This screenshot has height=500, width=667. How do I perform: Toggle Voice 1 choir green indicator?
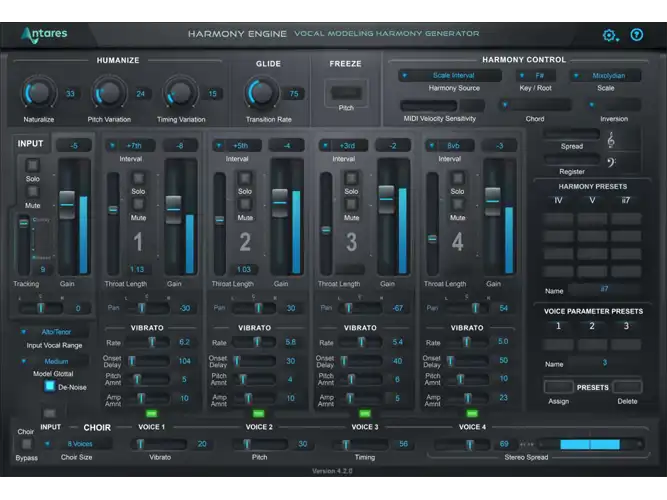(151, 413)
